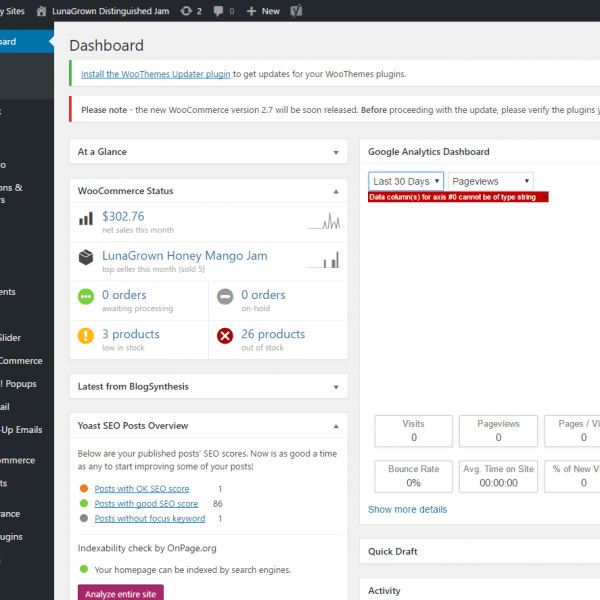
Task: Click the gray on-hold orders icon
Action: [x=225, y=297]
